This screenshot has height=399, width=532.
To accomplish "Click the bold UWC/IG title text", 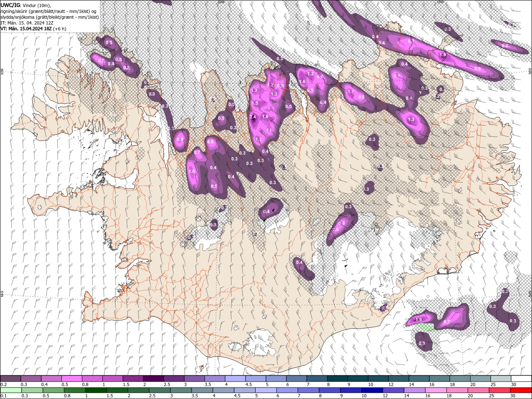I will tap(10, 5).
